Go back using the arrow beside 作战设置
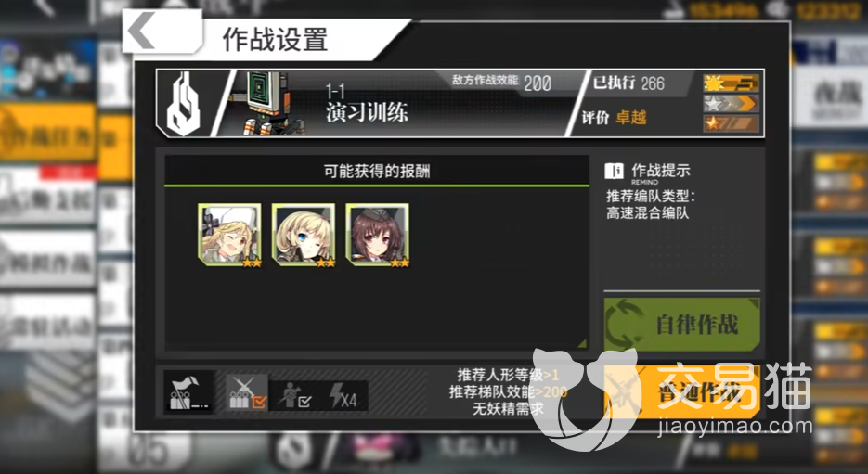The height and width of the screenshot is (474, 868). (142, 31)
